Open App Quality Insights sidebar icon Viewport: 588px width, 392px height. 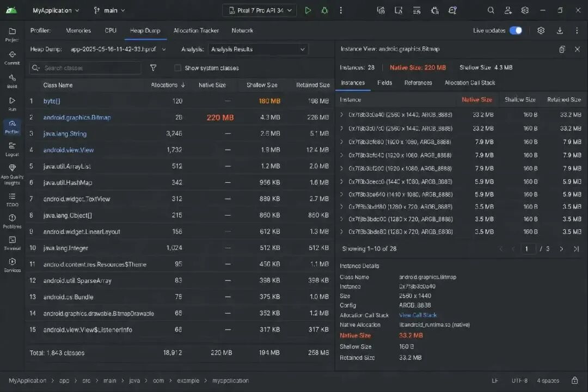[12, 174]
